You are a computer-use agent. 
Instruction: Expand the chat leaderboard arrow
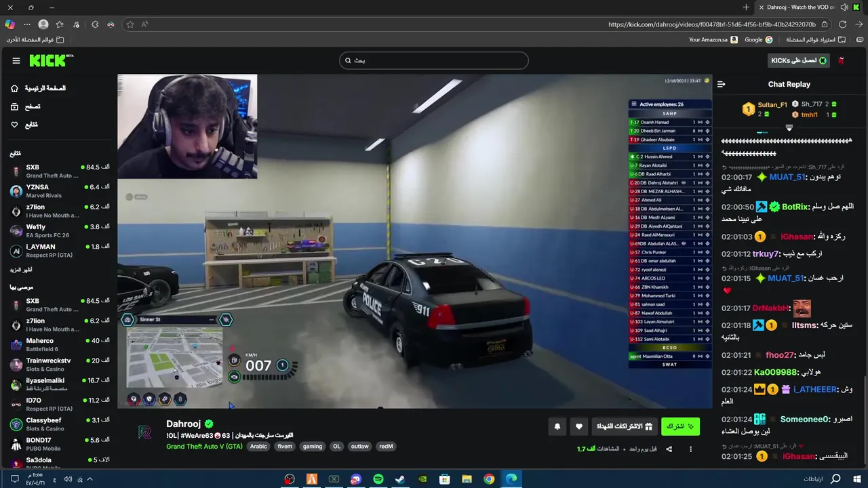point(789,127)
